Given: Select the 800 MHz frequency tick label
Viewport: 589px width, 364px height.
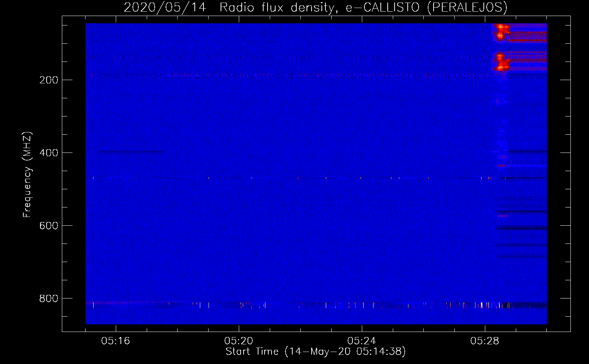Looking at the screenshot, I should [49, 298].
